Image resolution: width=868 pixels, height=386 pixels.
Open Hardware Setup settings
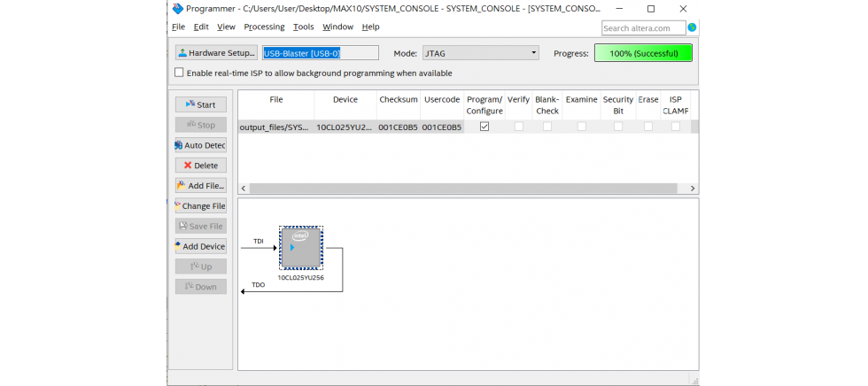pos(216,53)
